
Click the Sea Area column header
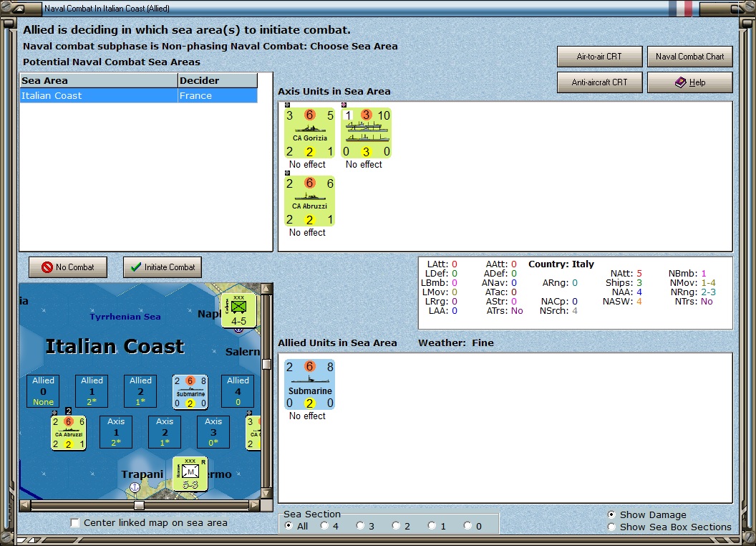pos(99,81)
